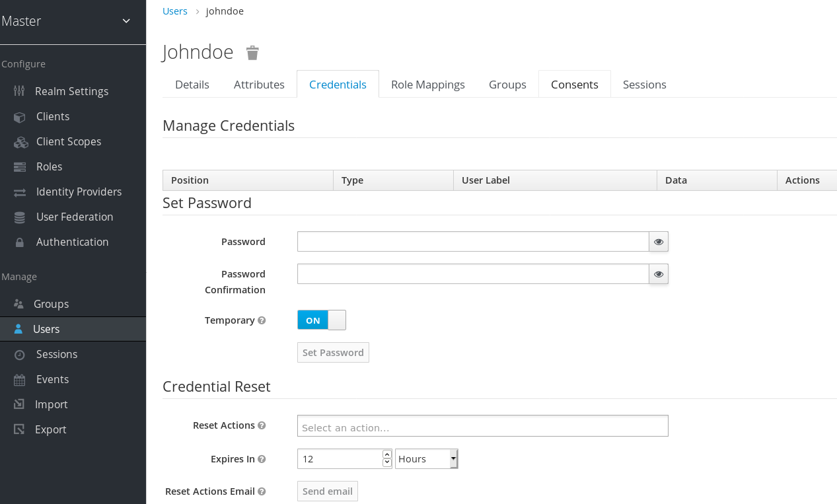Select the Credentials tab
The image size is (837, 504).
coord(338,85)
